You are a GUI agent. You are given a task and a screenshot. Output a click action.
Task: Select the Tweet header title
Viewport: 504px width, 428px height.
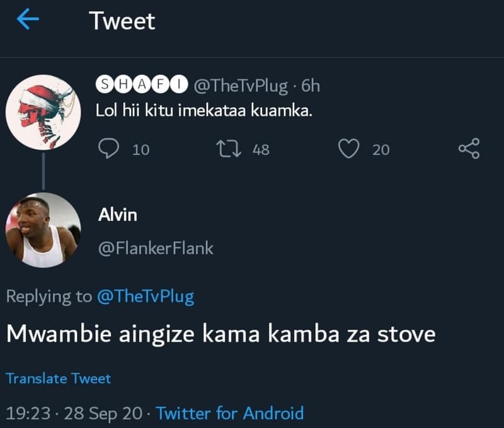tap(122, 21)
